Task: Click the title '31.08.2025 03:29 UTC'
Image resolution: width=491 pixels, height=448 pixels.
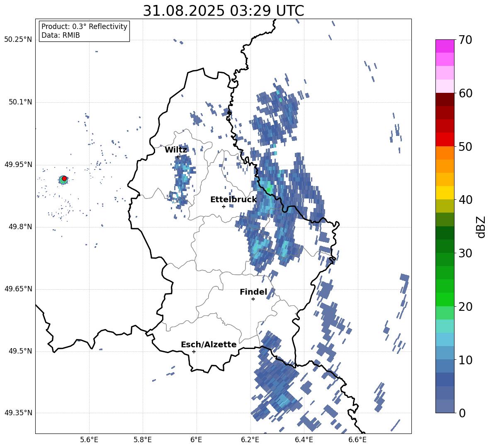Action: (223, 11)
